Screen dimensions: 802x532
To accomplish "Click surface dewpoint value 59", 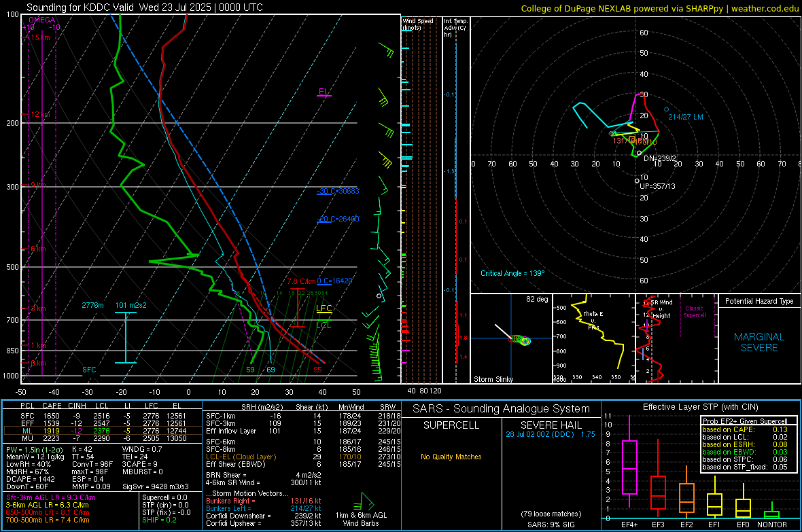I will [x=250, y=370].
